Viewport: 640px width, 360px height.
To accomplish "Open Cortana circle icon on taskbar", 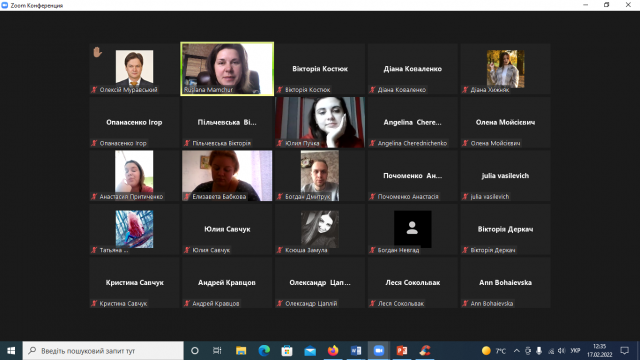I will (x=195, y=351).
